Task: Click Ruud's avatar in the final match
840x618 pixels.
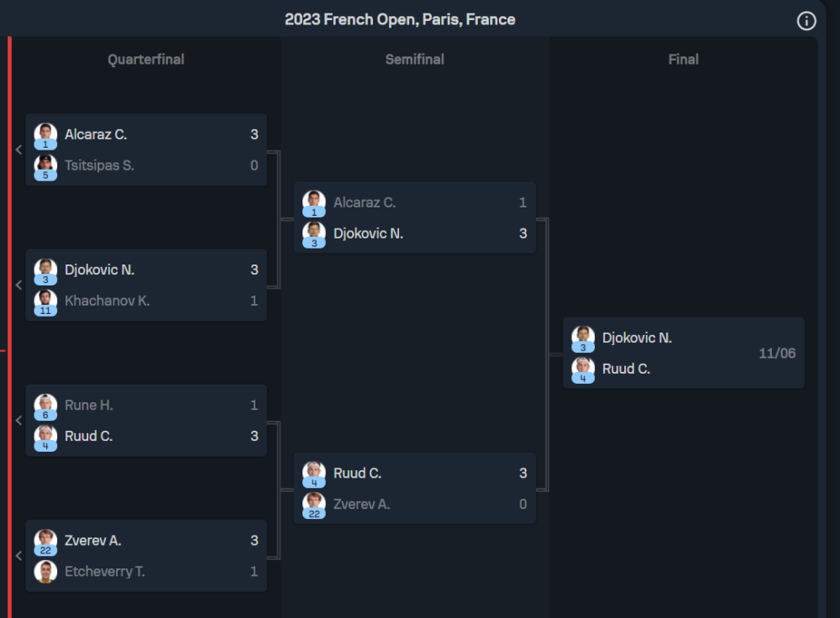Action: (583, 369)
